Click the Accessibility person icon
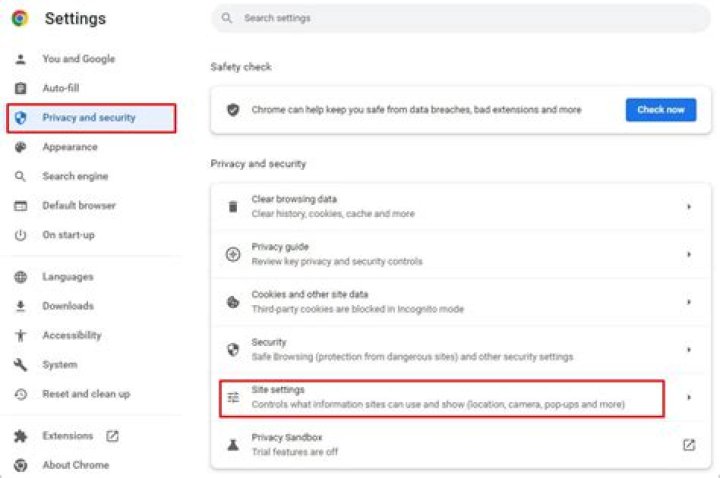Screen dimensions: 720x478 20,335
